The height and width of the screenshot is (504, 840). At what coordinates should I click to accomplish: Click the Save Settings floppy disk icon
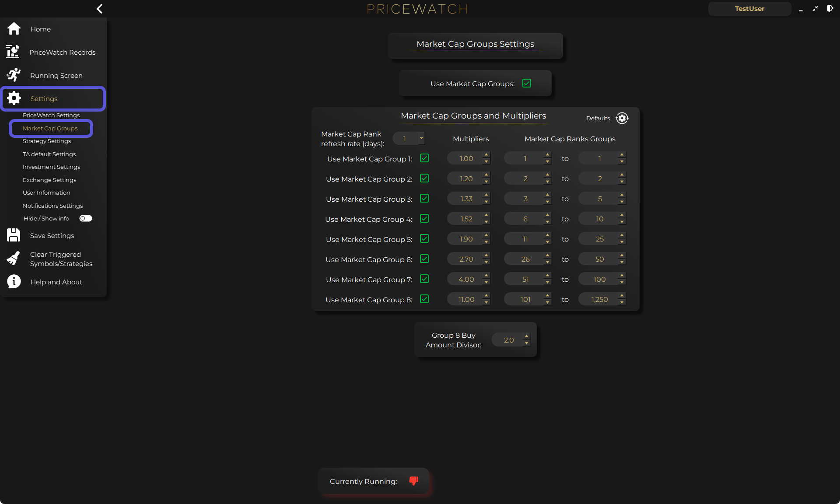click(14, 235)
